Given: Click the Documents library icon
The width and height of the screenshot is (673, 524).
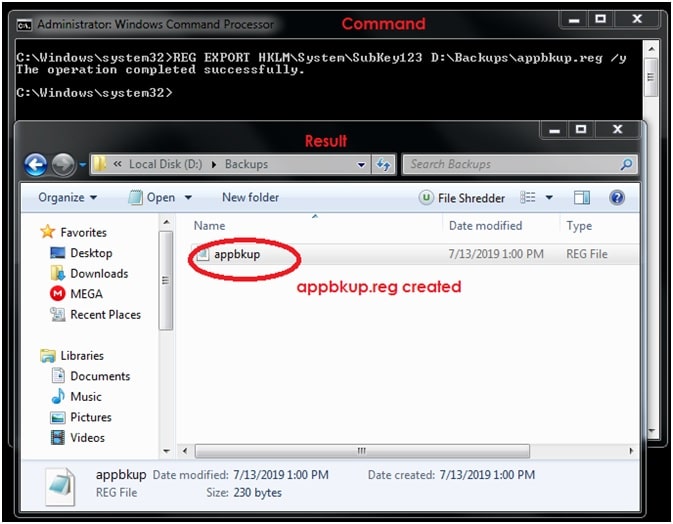Looking at the screenshot, I should tap(58, 376).
